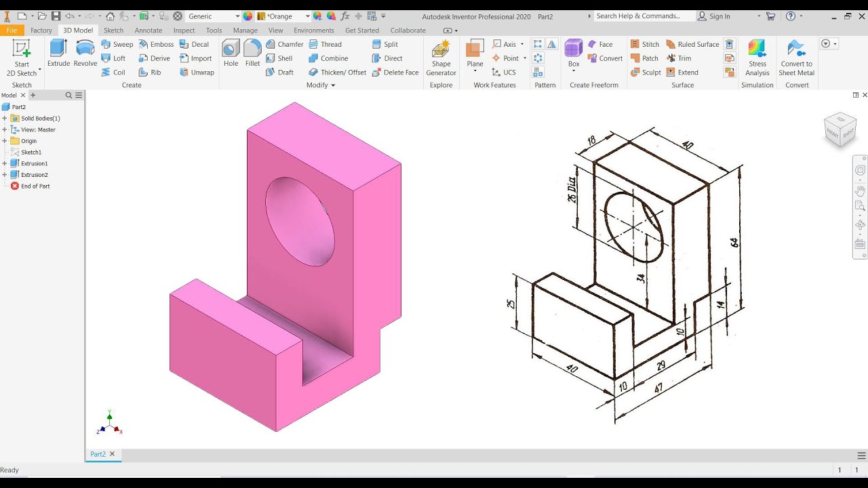Open the Collaborate tab
The width and height of the screenshot is (868, 488).
[x=408, y=30]
